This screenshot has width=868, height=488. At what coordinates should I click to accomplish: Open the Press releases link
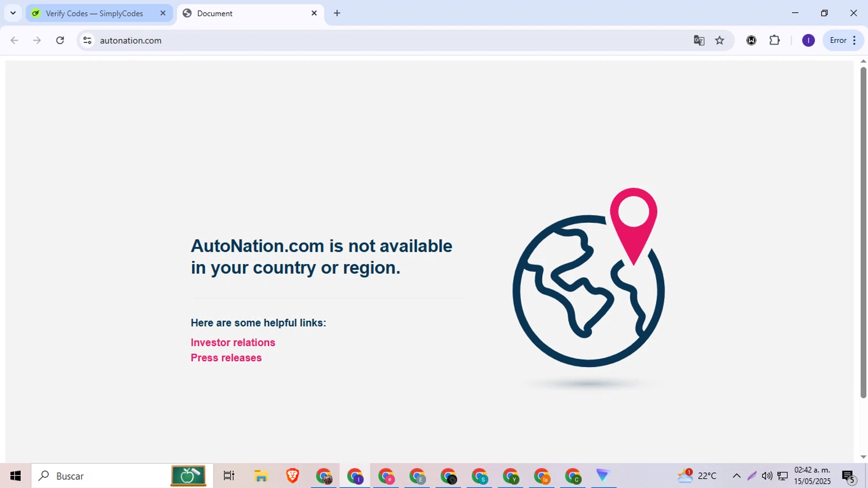(x=226, y=358)
